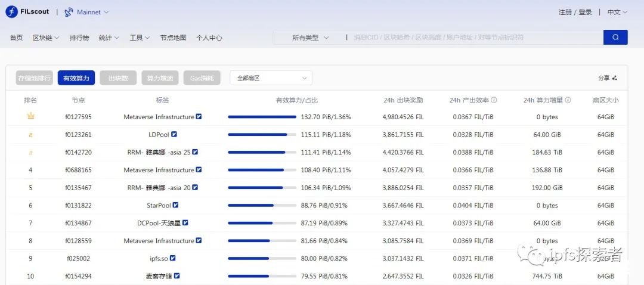
Task: Go to 首页 home page
Action: [x=17, y=38]
